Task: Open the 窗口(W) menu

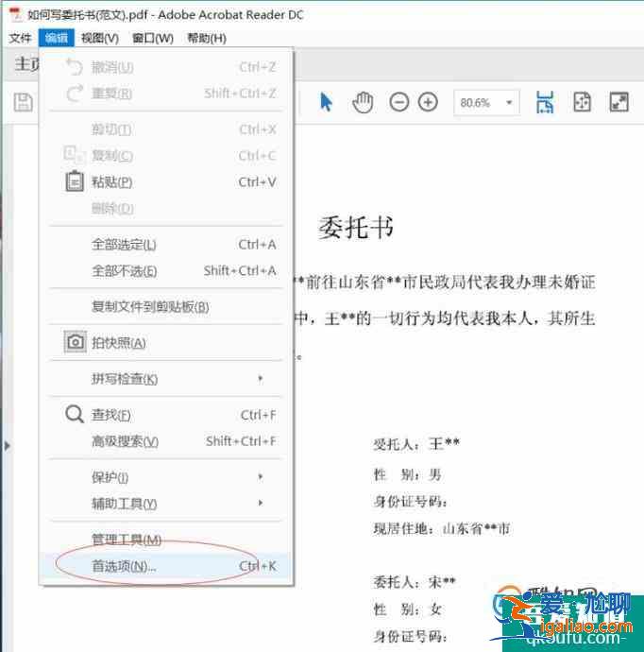Action: coord(152,38)
